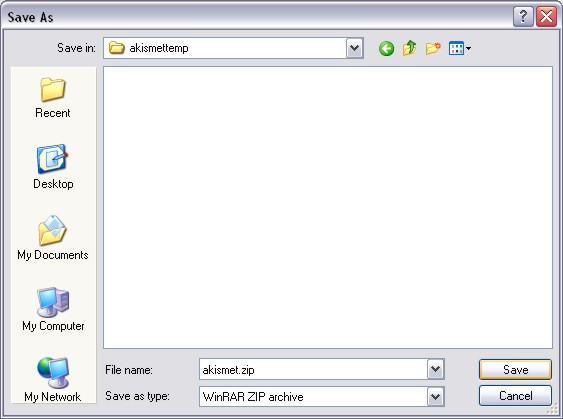Open the File name history dropdown arrow
The width and height of the screenshot is (563, 419).
[x=436, y=369]
